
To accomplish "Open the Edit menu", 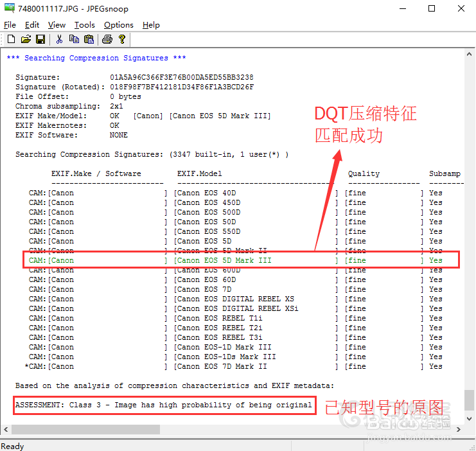I will (x=32, y=25).
